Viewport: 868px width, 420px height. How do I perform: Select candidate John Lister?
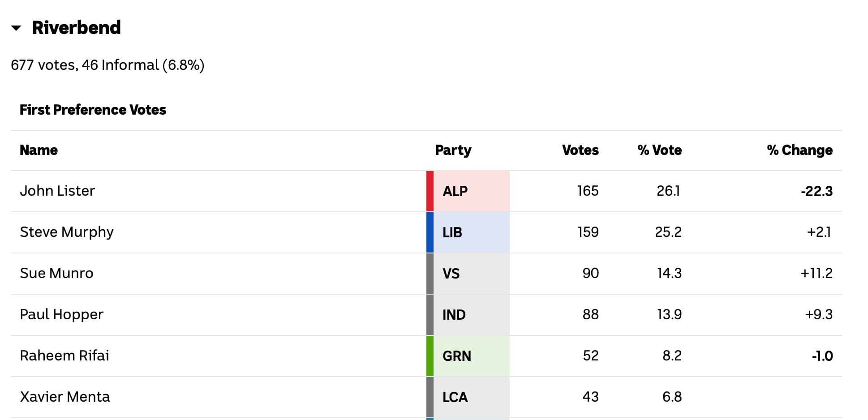57,191
